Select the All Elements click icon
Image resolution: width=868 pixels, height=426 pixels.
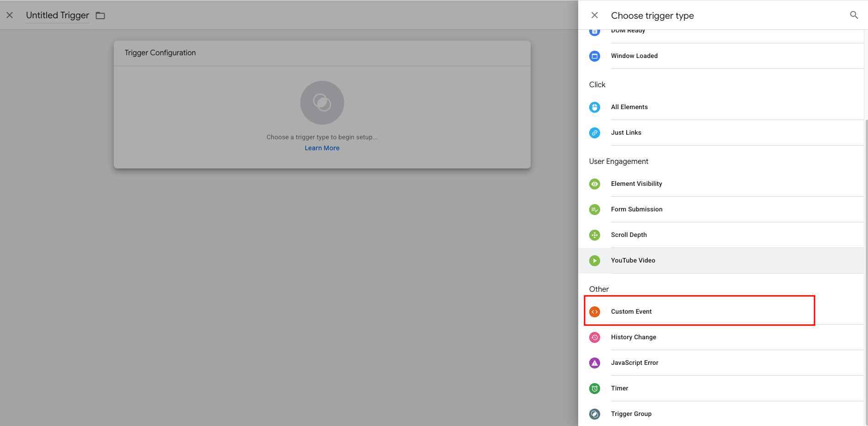[594, 107]
